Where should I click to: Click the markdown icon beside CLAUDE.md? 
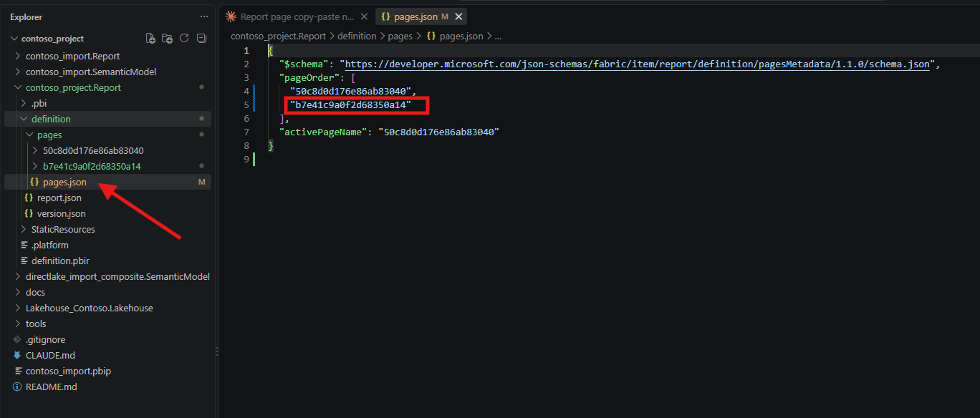(17, 355)
